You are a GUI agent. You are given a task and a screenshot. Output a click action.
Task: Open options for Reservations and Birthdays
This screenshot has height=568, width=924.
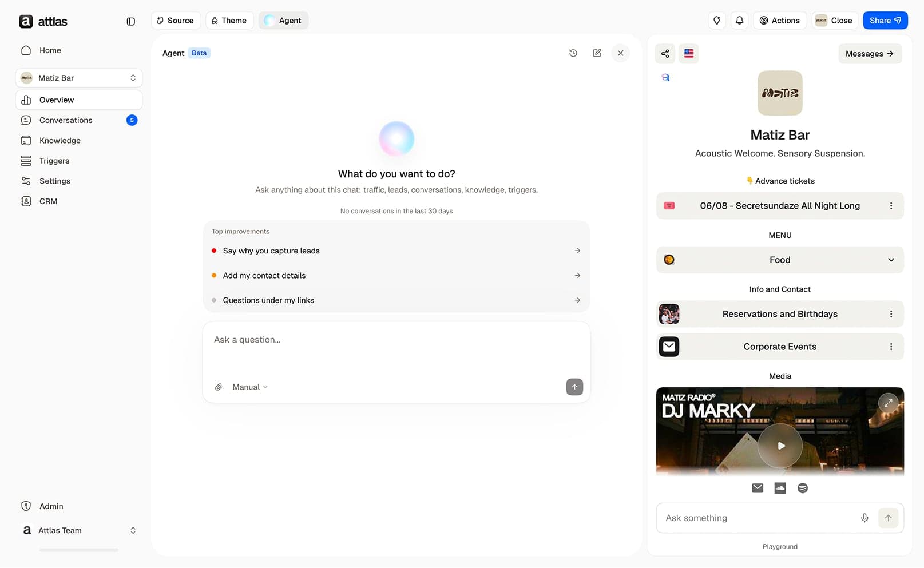pyautogui.click(x=891, y=314)
